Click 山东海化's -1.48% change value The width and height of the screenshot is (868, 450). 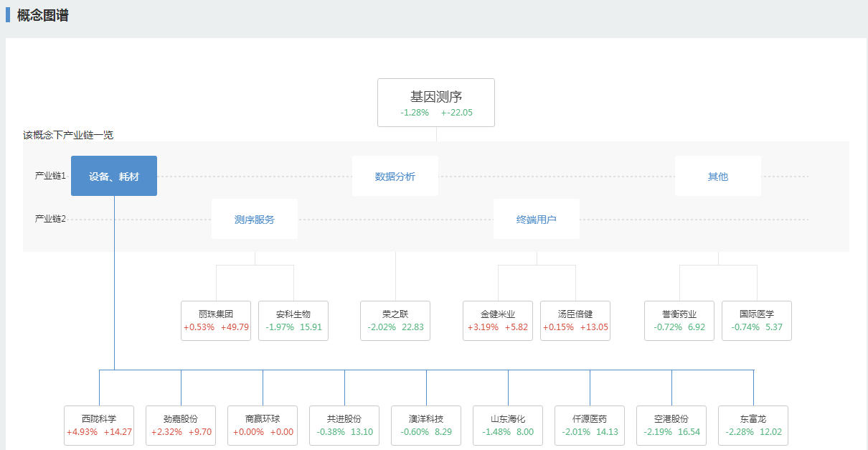click(x=496, y=432)
